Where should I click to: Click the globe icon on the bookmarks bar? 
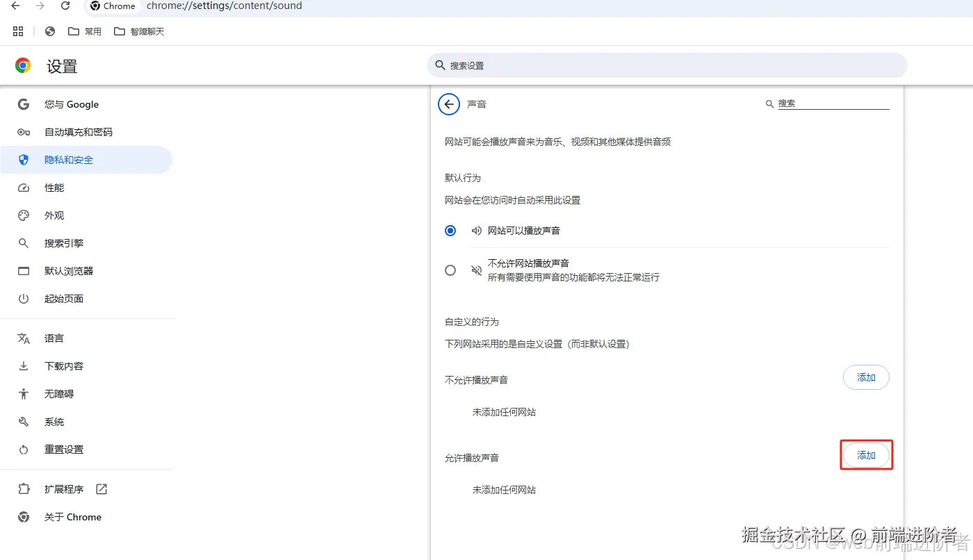(49, 31)
